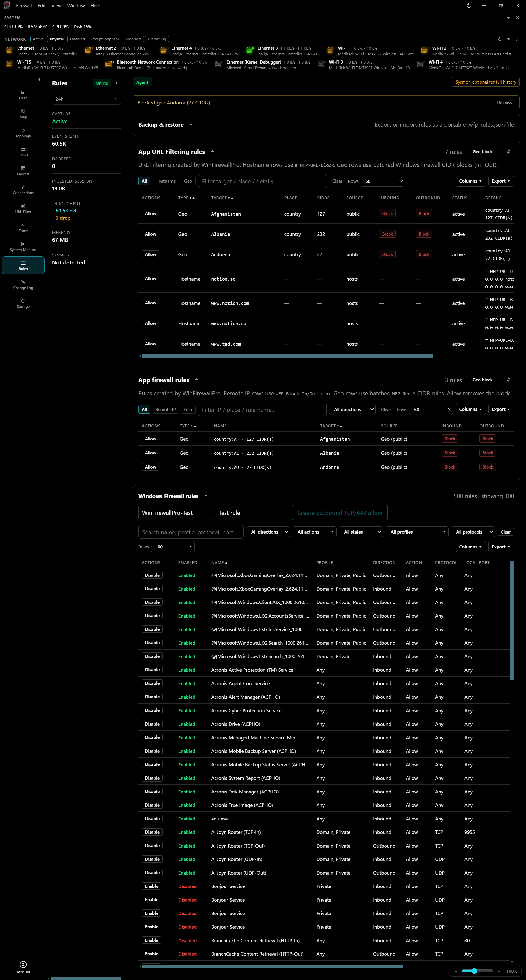Refresh App URL Filtering rules
The width and height of the screenshot is (526, 980).
[508, 151]
